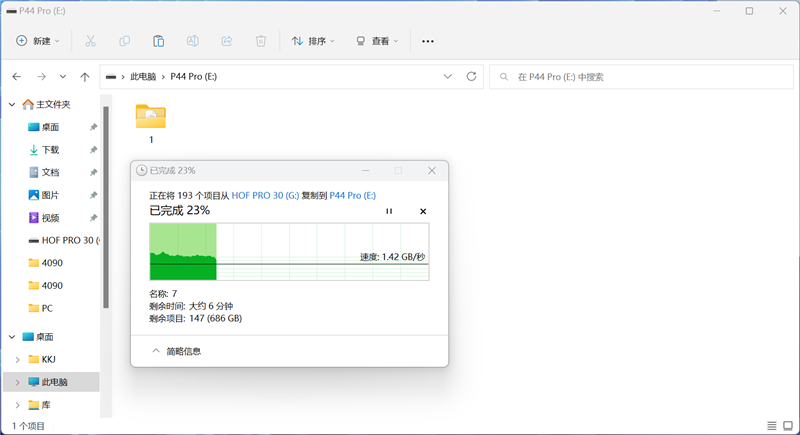
Task: Click the P44 Pro (E:) destination link
Action: (353, 195)
